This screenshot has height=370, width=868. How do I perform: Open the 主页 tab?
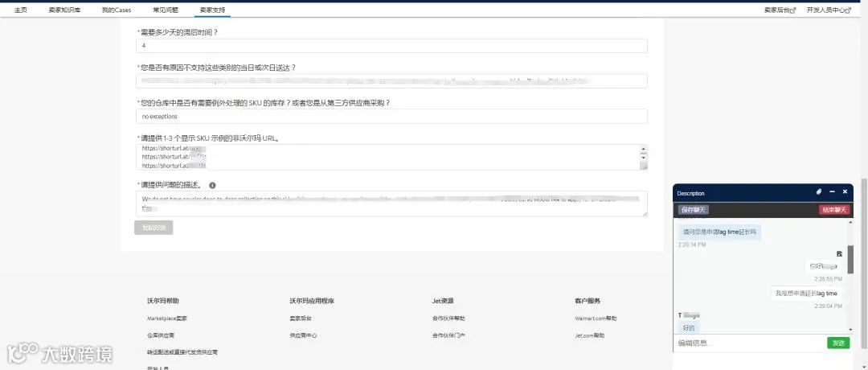pos(20,10)
